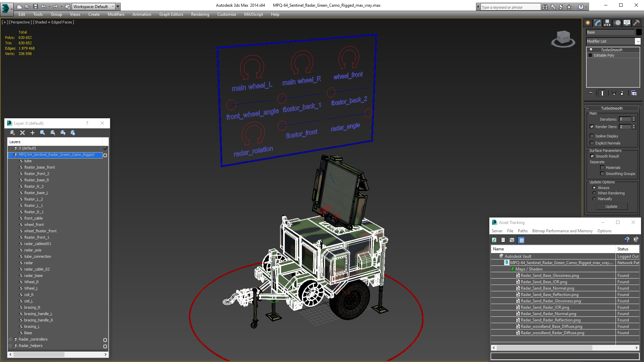644x362 pixels.
Task: Open the Display command panel tab
Action: 627,23
